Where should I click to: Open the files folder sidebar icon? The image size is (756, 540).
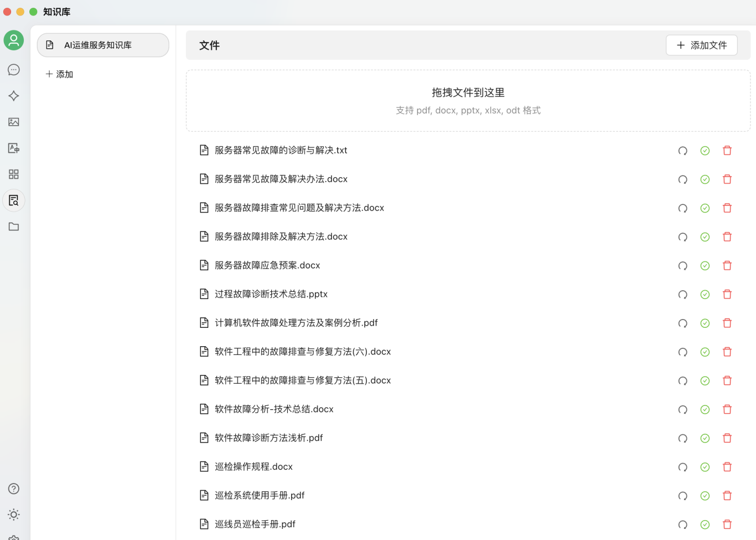coord(14,227)
